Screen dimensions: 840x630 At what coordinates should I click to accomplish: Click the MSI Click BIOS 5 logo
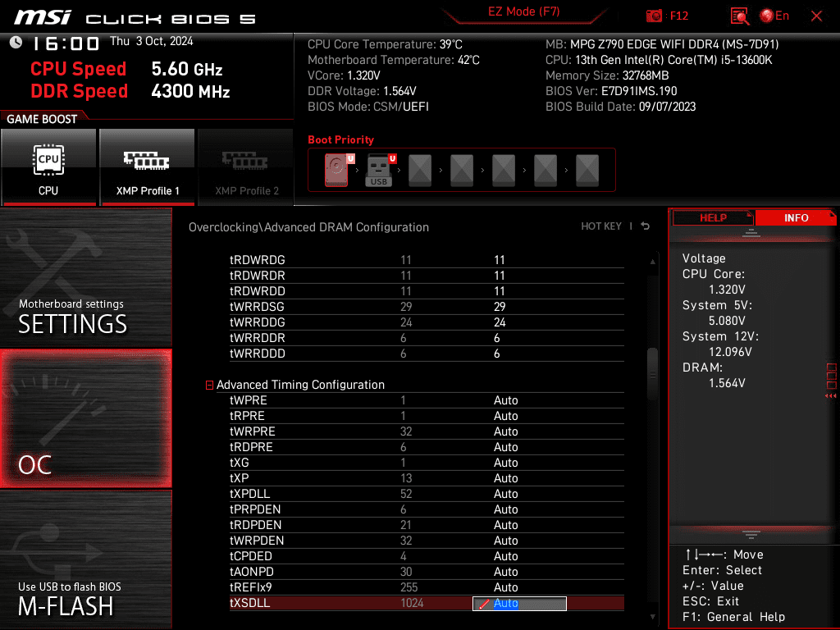pos(135,17)
